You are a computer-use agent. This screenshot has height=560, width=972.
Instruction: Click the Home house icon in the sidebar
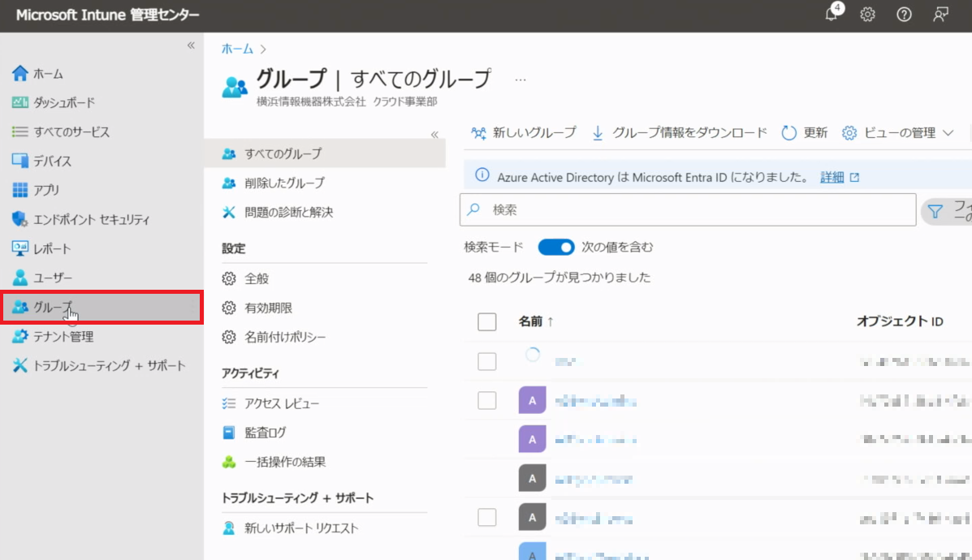19,73
